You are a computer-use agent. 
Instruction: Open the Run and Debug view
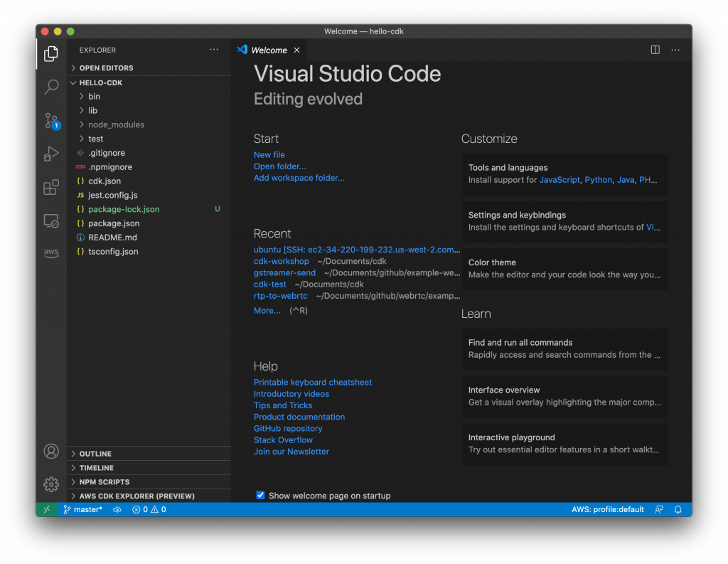tap(51, 154)
